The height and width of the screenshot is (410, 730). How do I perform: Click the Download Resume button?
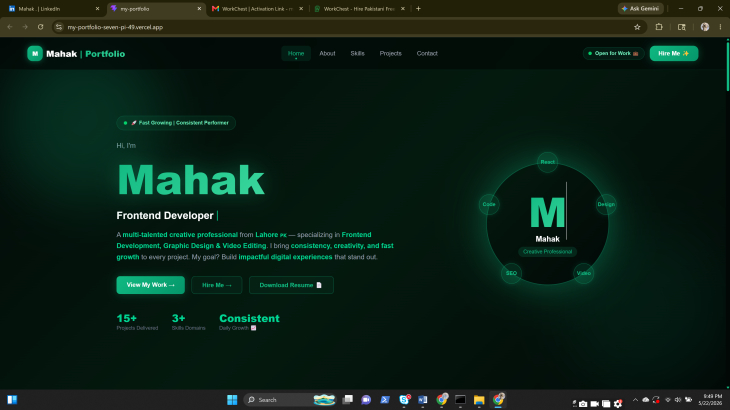coord(291,285)
